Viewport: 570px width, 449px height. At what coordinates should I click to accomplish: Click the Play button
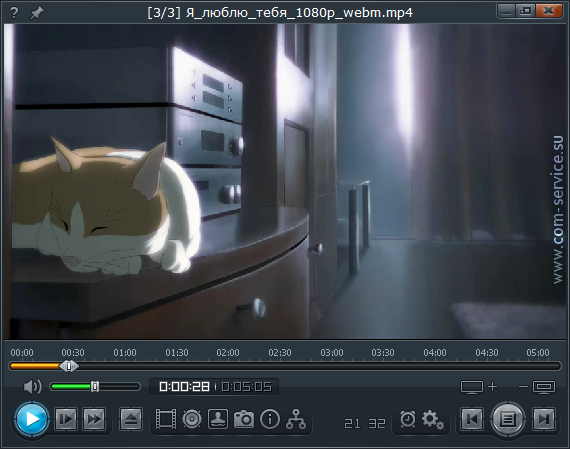32,419
